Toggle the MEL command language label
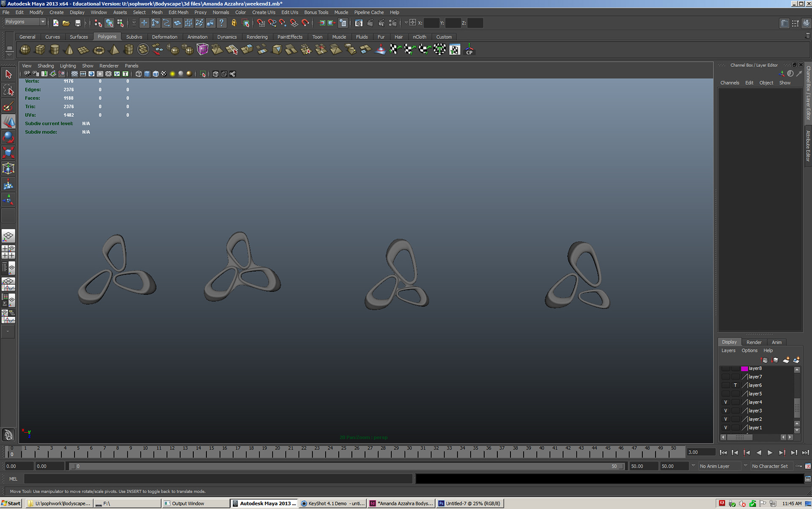The image size is (812, 509). (x=14, y=479)
